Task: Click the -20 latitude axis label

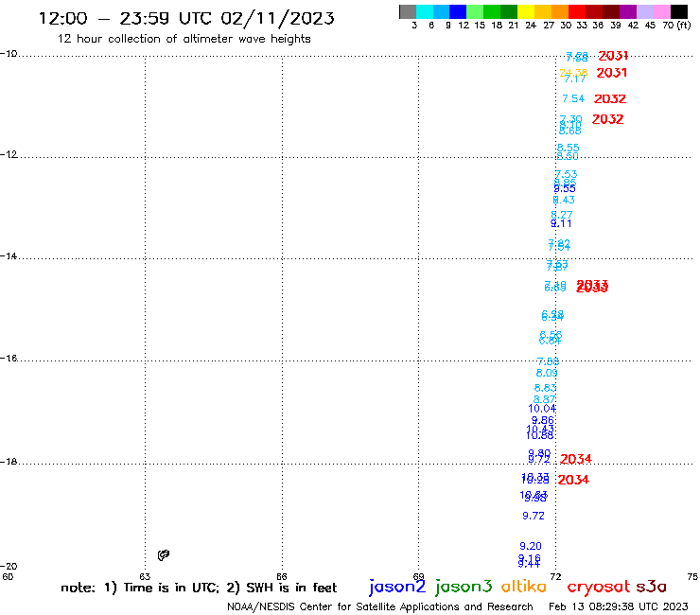Action: pyautogui.click(x=9, y=567)
